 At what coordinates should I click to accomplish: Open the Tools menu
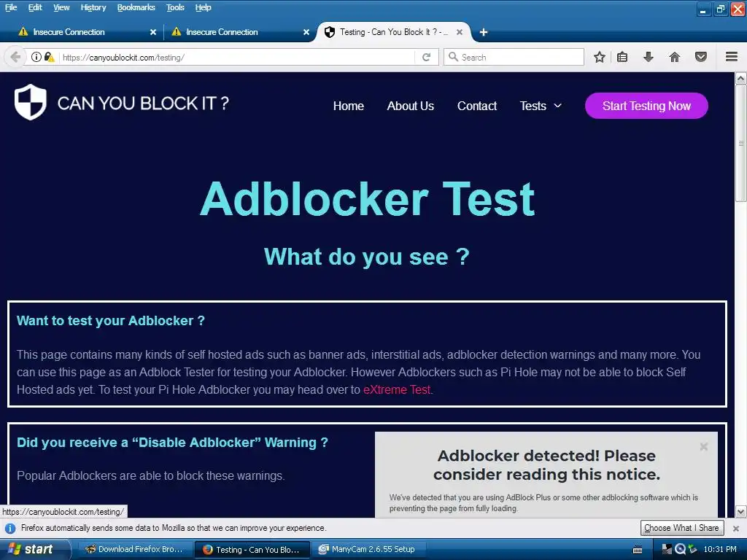click(175, 7)
